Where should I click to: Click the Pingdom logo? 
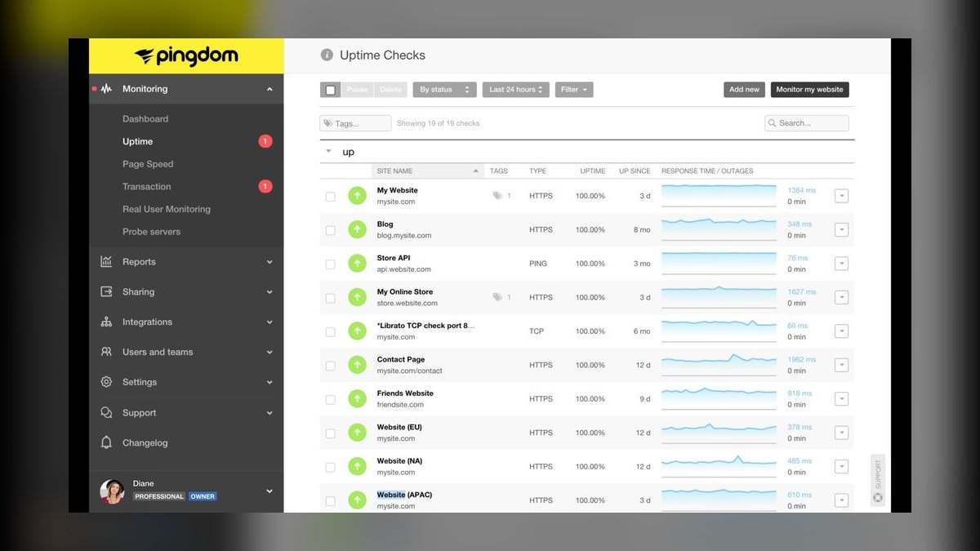(186, 56)
